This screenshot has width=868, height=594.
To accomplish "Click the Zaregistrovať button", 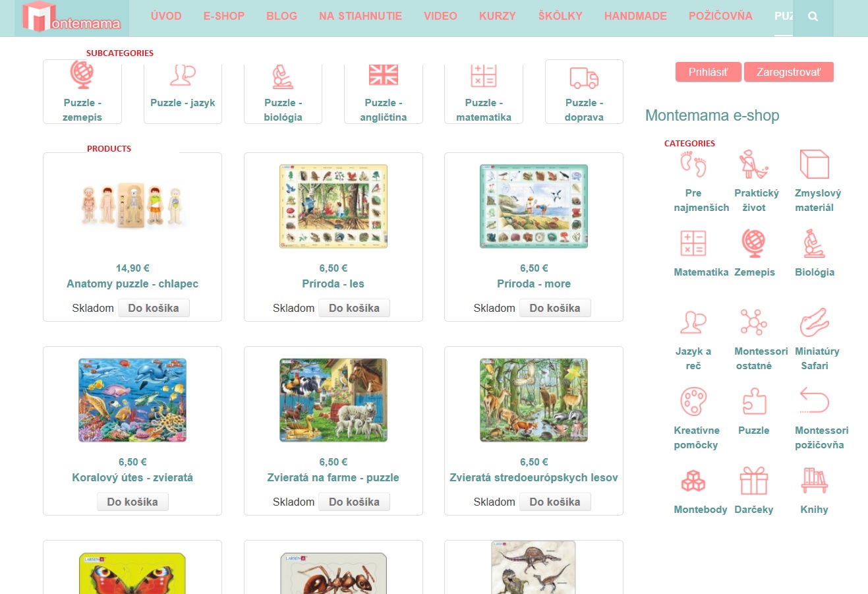I will (x=789, y=73).
